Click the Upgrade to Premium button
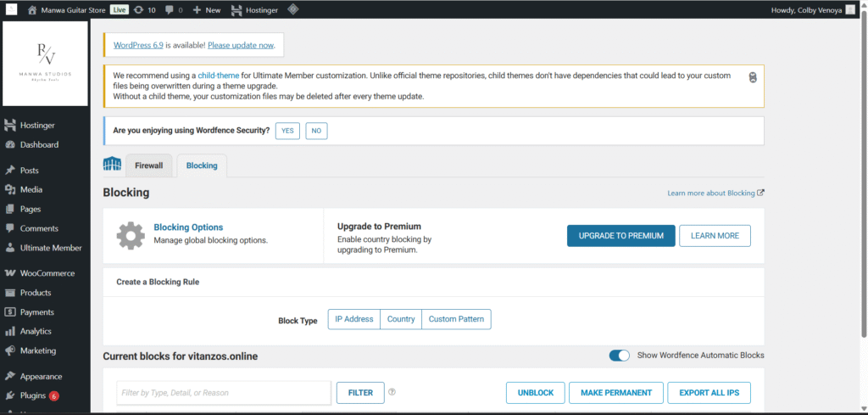 pos(620,236)
